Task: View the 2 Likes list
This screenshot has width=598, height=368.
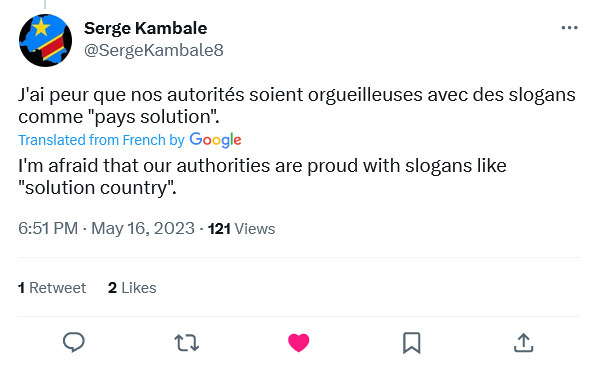Action: click(x=132, y=288)
